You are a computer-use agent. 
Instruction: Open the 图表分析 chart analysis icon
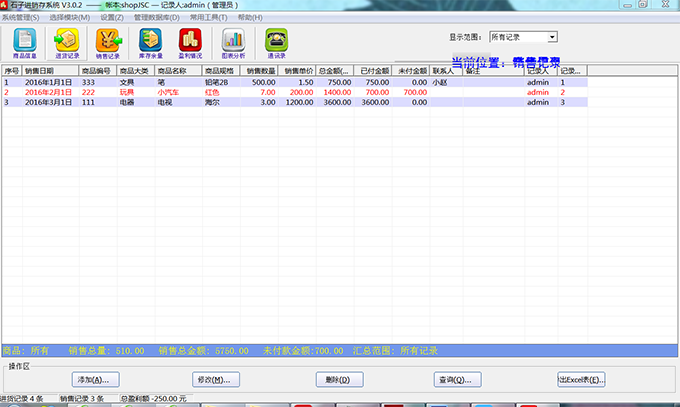(233, 41)
